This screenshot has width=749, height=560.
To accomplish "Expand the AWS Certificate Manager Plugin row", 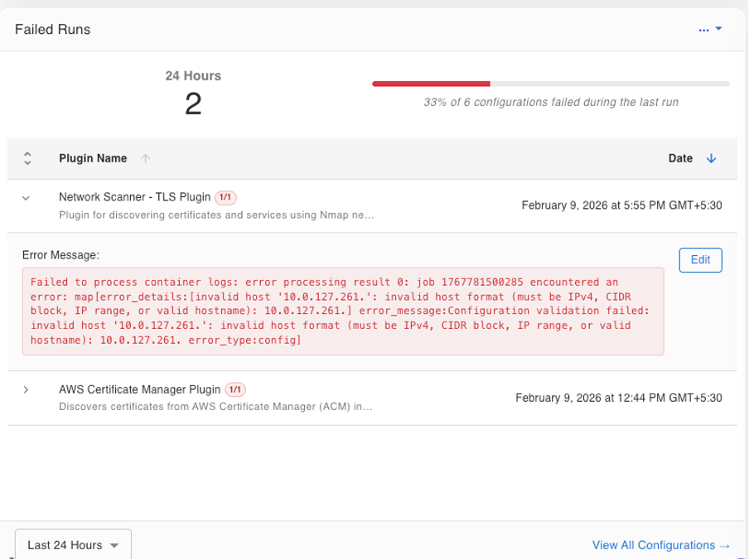I will click(x=27, y=390).
